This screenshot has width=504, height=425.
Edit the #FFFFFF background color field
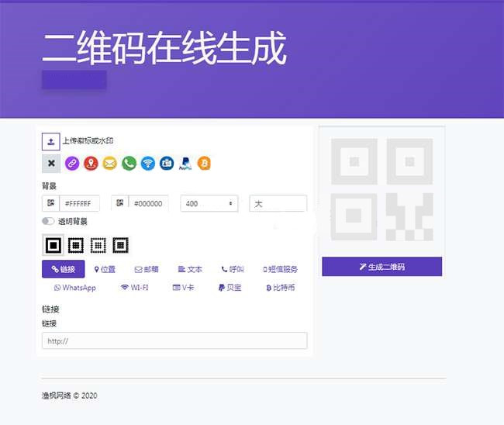79,203
